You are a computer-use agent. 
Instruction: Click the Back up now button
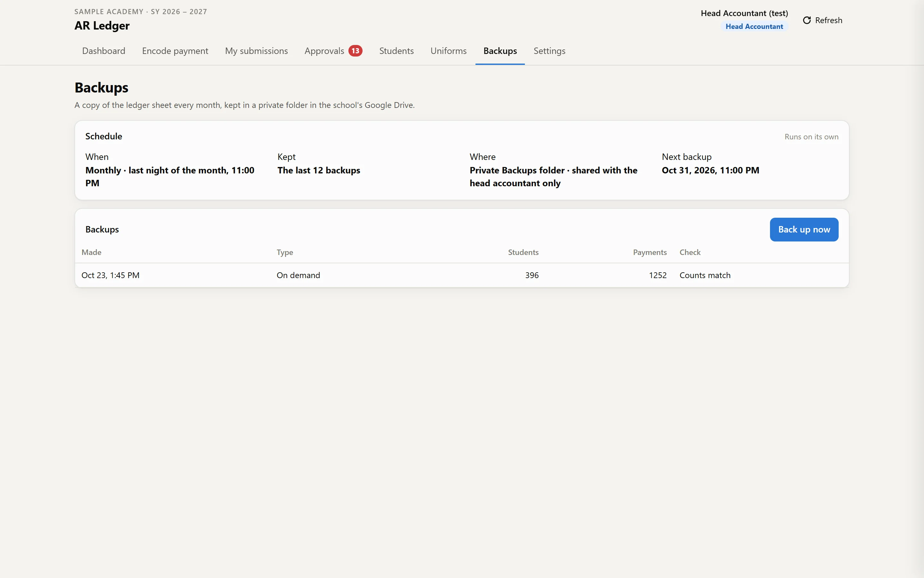(804, 229)
